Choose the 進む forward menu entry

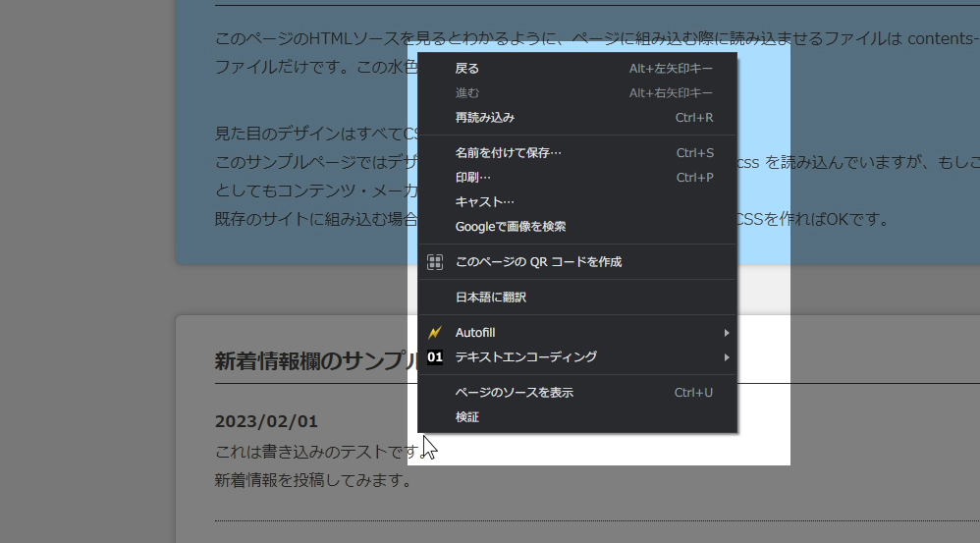pos(467,93)
